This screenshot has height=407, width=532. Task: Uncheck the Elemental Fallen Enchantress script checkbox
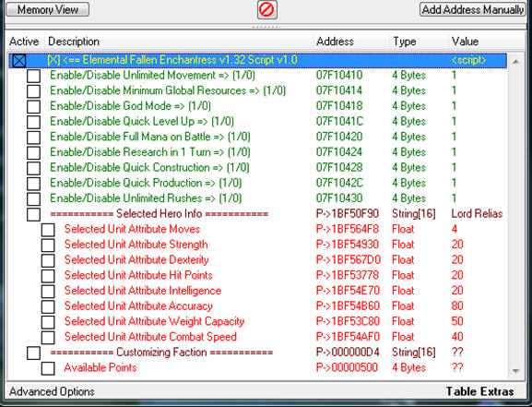tap(19, 61)
